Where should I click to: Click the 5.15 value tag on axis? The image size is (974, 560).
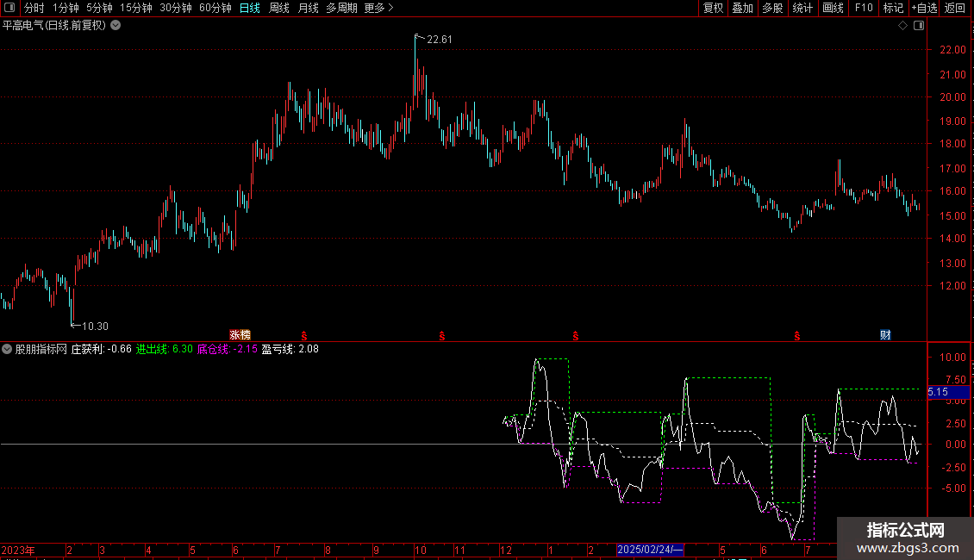coord(948,392)
